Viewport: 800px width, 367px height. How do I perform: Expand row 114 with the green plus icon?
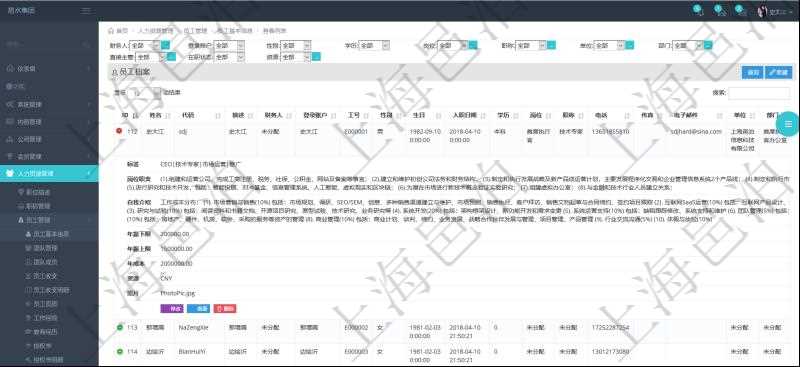click(x=119, y=352)
